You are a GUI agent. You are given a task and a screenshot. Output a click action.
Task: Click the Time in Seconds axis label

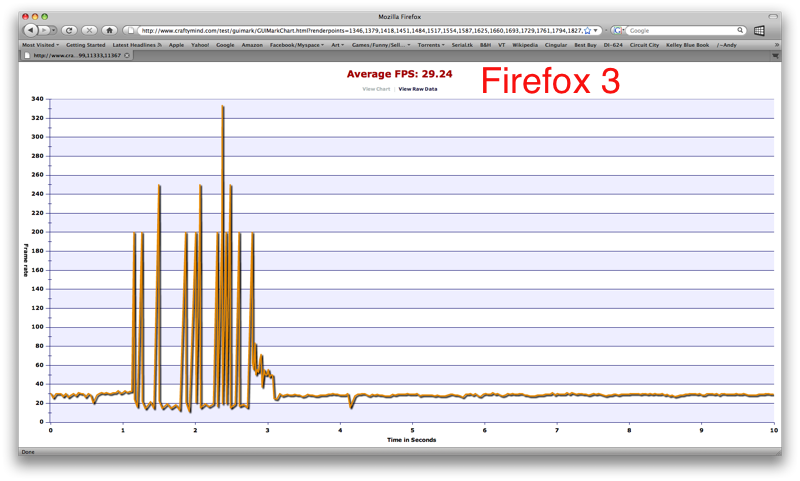(411, 440)
